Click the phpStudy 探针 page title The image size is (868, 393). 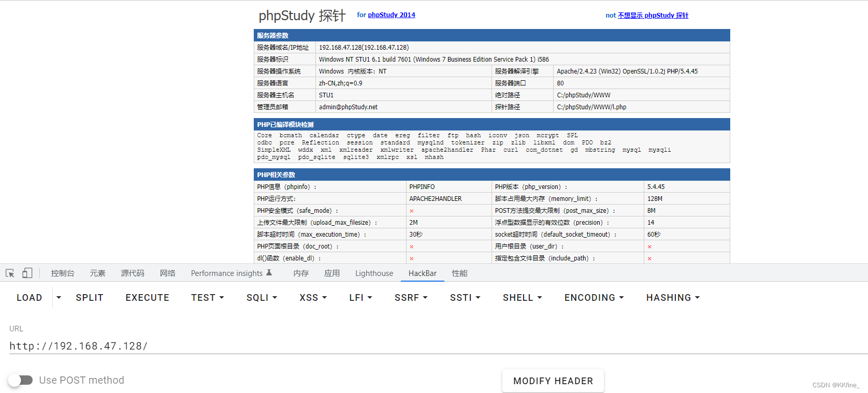[302, 16]
